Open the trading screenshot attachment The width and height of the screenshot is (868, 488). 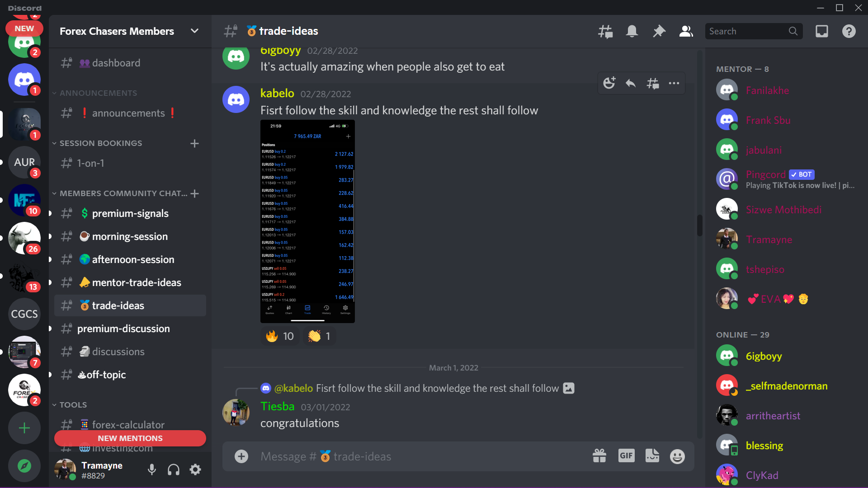307,221
